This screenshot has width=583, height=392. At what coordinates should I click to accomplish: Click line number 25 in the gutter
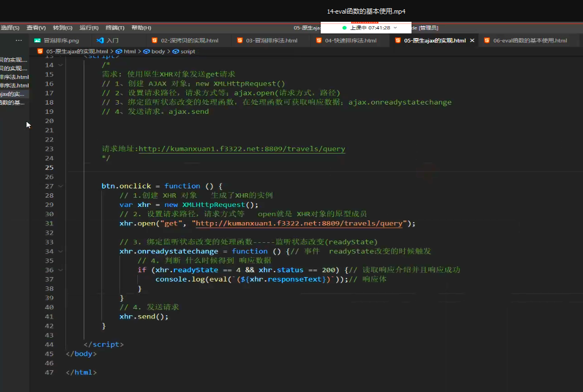coord(49,168)
